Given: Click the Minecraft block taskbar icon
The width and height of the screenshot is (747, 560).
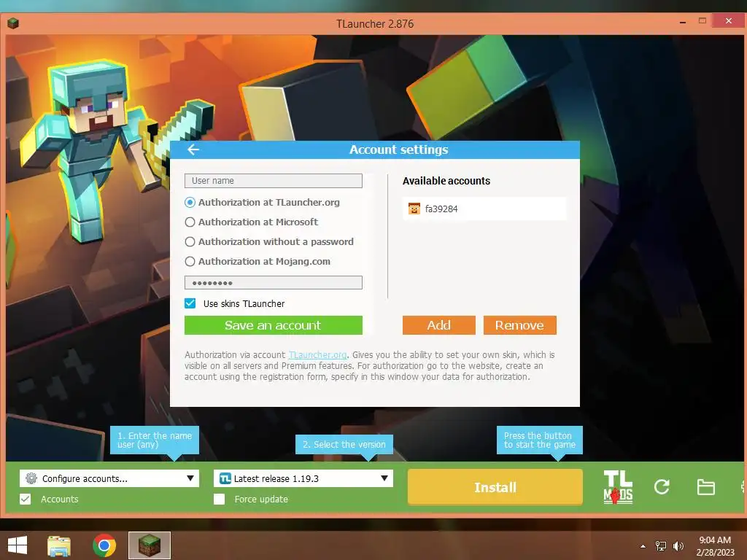Looking at the screenshot, I should tap(149, 545).
